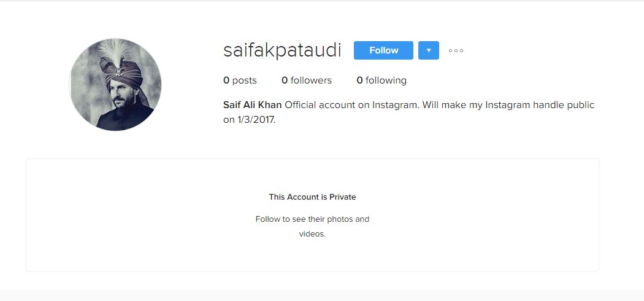The image size is (644, 301).
Task: Click 'Follow to see their photos' text
Action: (312, 219)
